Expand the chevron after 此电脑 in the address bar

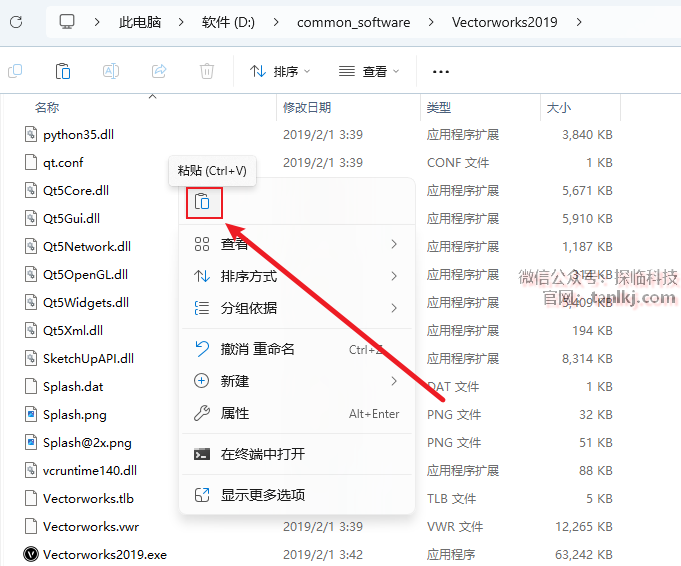181,22
